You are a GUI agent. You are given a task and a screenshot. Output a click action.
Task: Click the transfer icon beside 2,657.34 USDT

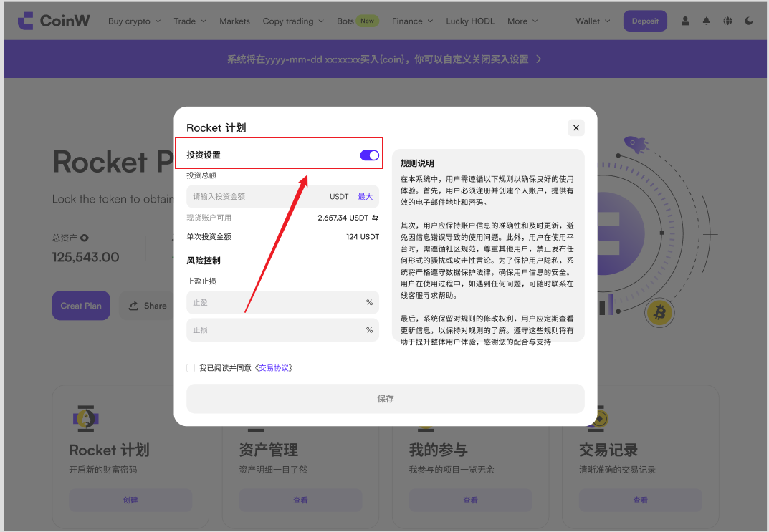point(375,218)
